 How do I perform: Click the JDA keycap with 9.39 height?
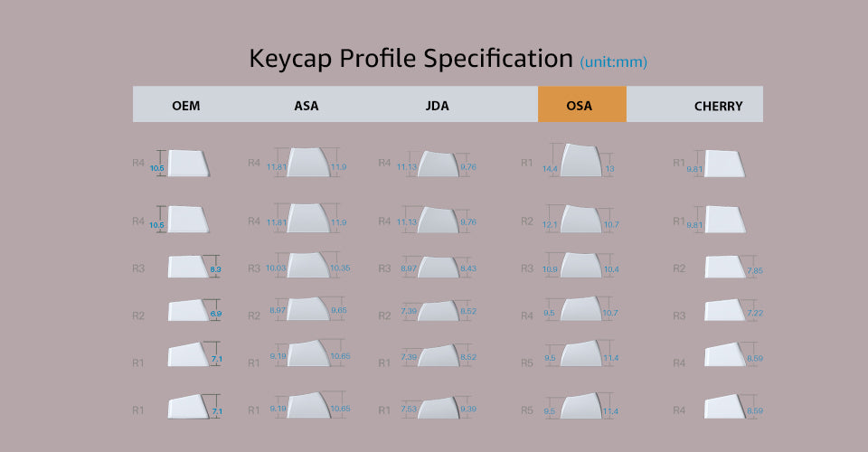[x=438, y=408]
